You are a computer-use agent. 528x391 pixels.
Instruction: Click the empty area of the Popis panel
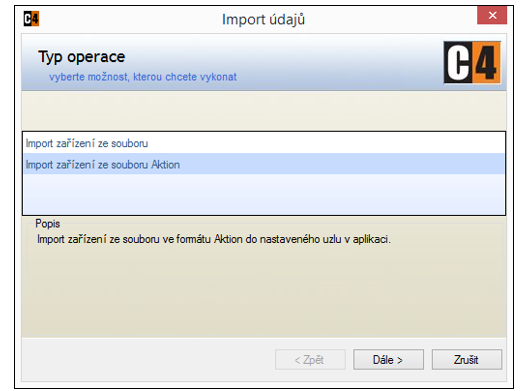point(264,290)
